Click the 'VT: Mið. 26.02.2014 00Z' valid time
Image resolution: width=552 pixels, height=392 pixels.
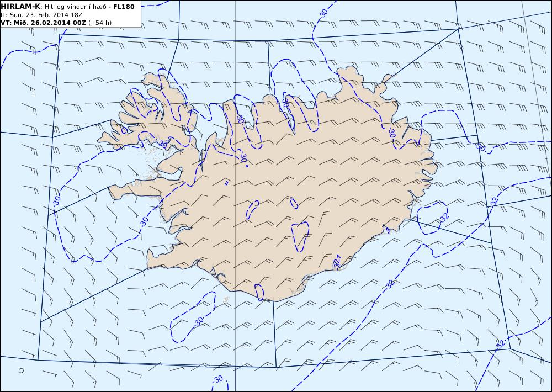43,23
